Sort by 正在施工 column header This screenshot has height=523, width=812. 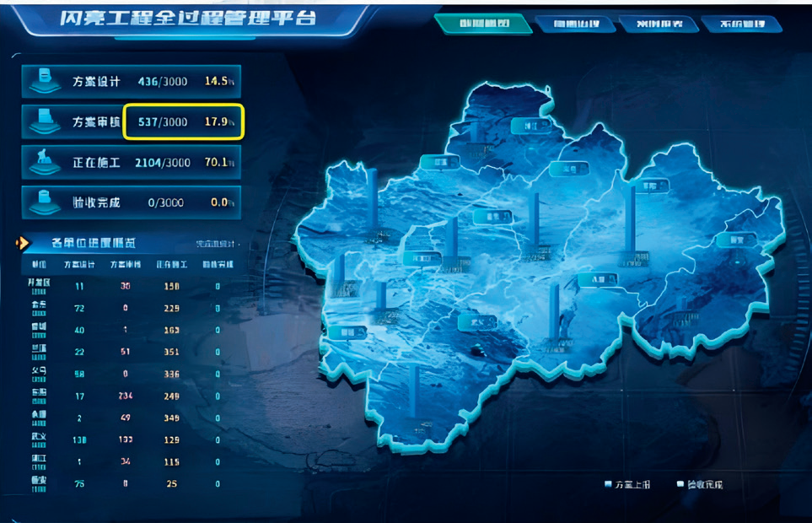171,264
